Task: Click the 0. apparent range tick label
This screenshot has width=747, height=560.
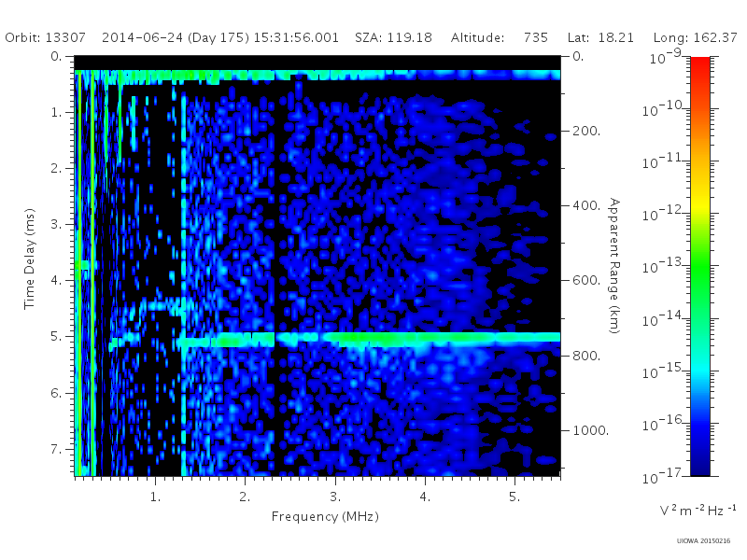Action: tap(578, 56)
